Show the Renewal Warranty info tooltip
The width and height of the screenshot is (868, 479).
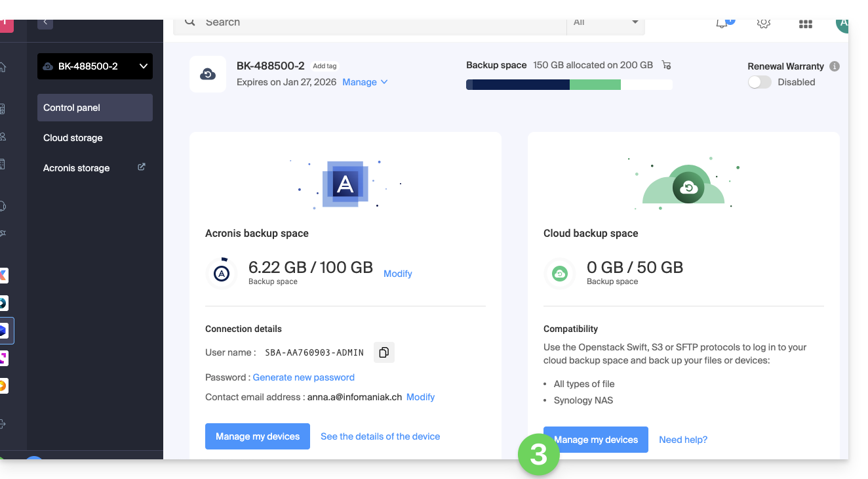point(835,66)
